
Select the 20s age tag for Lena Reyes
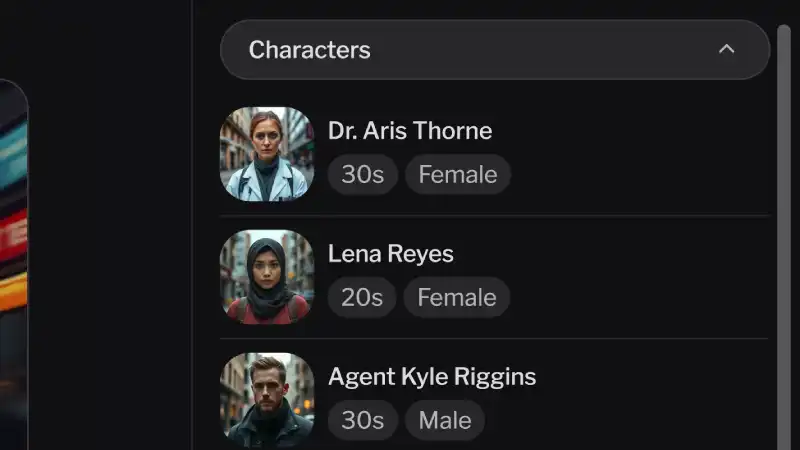coord(361,298)
